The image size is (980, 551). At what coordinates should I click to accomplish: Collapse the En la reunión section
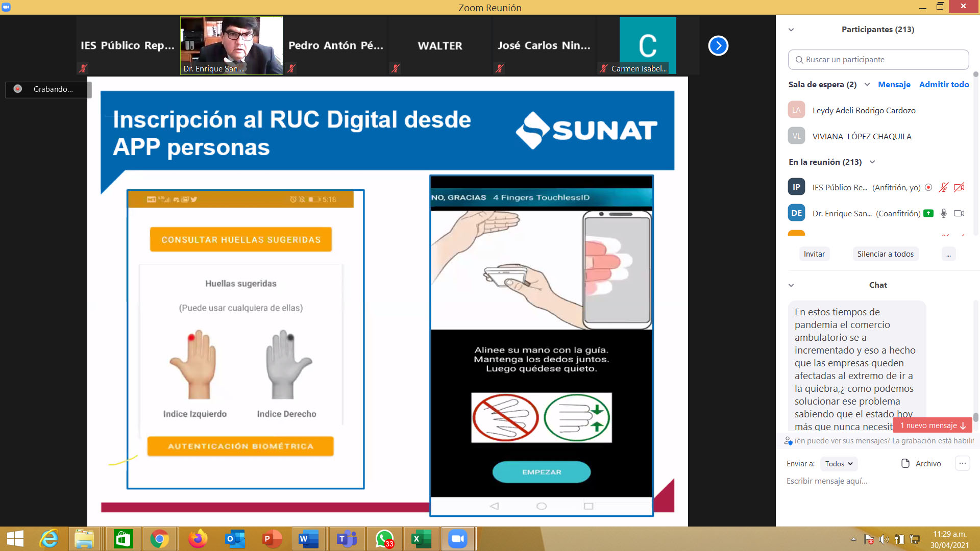click(872, 162)
